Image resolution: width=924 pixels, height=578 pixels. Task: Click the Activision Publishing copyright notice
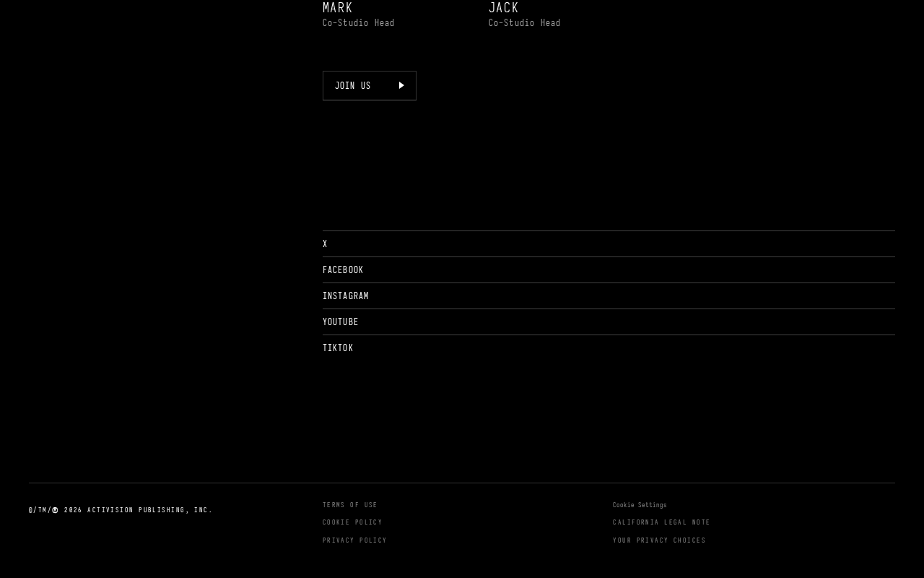point(121,510)
